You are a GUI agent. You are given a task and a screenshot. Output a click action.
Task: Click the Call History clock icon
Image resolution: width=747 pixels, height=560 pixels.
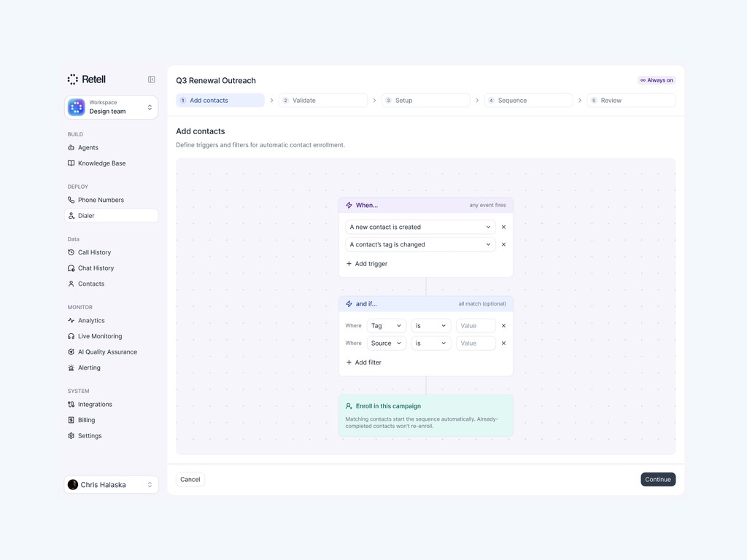click(x=71, y=252)
